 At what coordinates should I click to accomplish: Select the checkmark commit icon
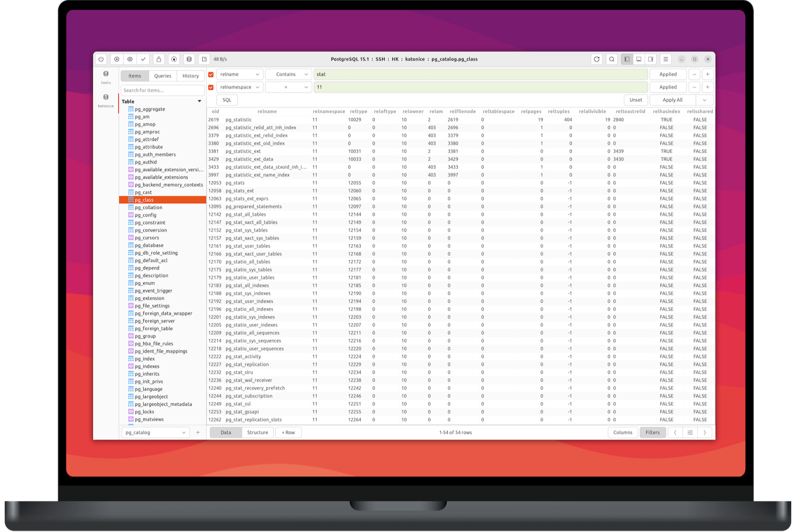(144, 59)
